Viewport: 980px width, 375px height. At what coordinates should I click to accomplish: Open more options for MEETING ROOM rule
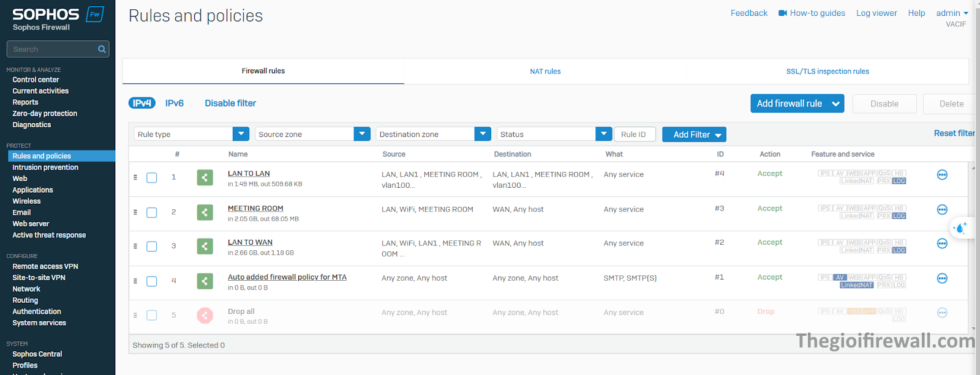pos(942,210)
